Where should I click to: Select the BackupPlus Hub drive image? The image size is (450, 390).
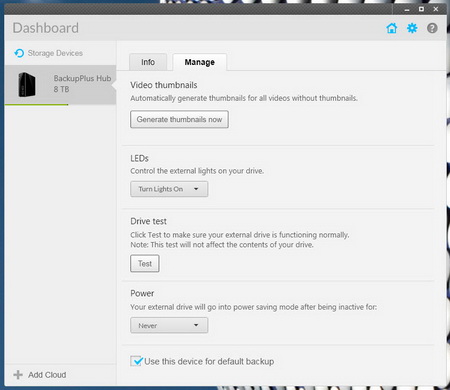27,85
